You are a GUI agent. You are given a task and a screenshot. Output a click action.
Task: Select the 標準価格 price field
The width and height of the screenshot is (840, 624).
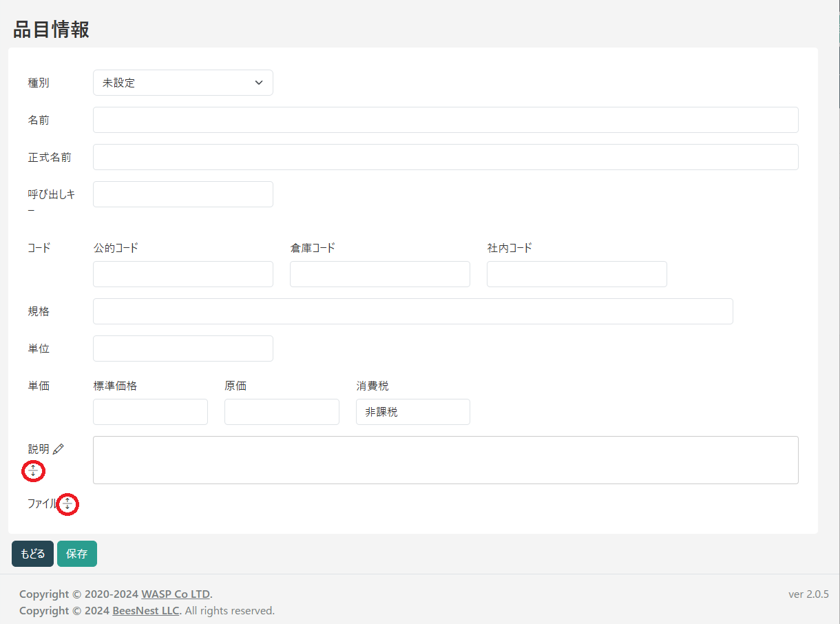150,412
